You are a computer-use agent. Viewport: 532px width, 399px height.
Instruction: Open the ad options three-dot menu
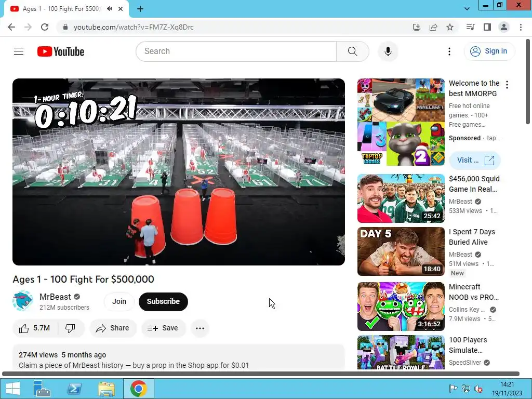pyautogui.click(x=507, y=85)
